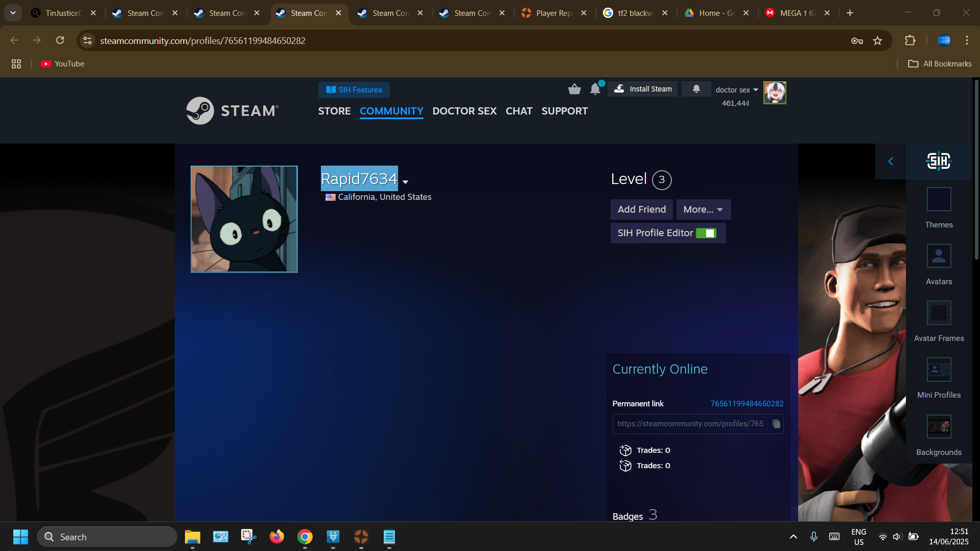The width and height of the screenshot is (980, 551).
Task: Click the Level 3 badge circle
Action: tap(662, 179)
